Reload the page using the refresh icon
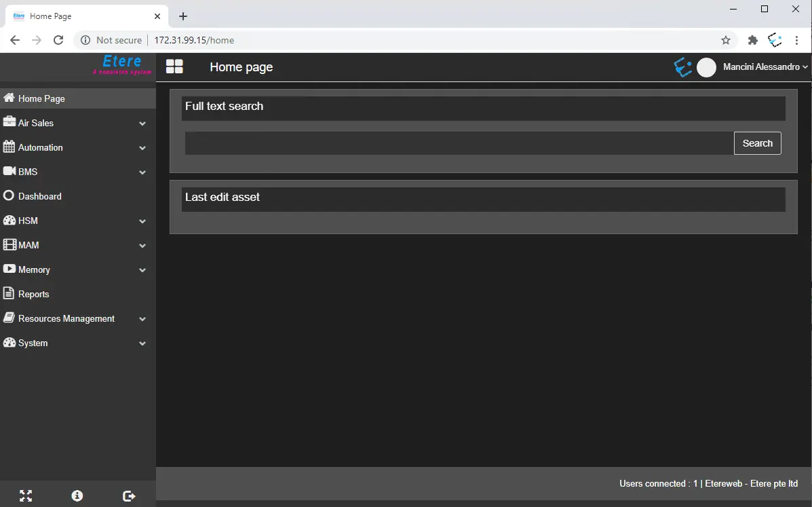 point(58,40)
